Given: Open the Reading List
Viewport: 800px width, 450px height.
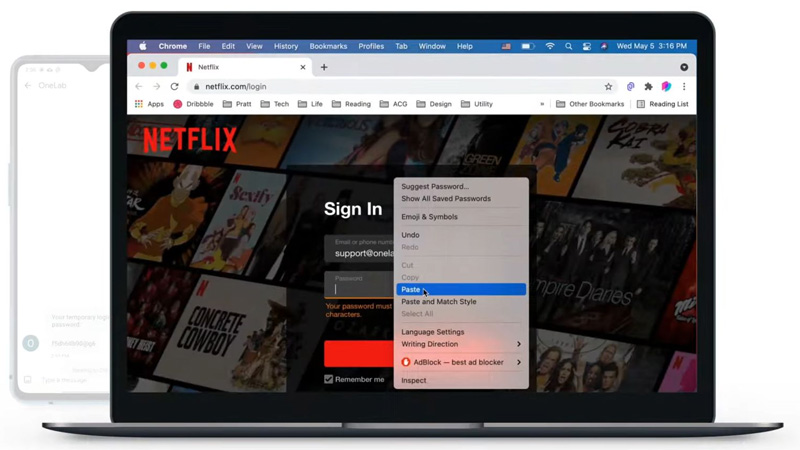Looking at the screenshot, I should click(x=663, y=104).
